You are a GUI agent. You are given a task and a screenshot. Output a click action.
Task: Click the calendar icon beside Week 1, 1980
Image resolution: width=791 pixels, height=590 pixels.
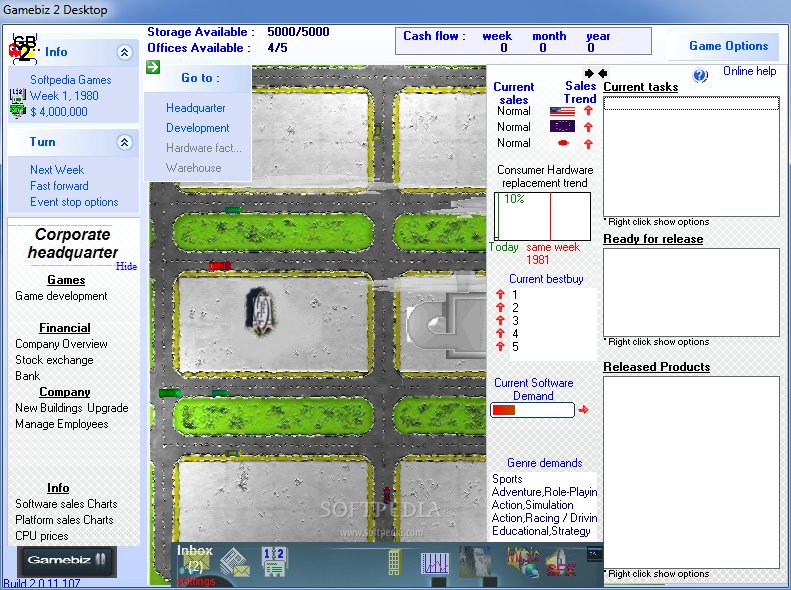tap(18, 95)
